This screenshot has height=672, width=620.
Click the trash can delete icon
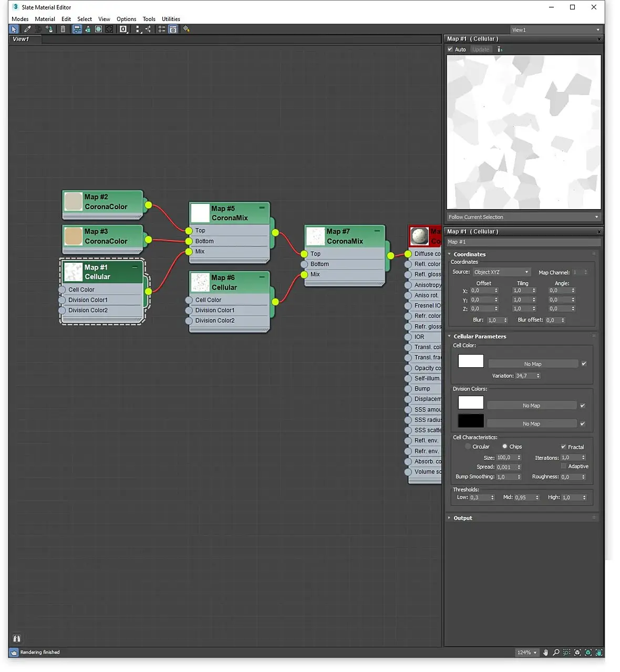click(x=63, y=29)
